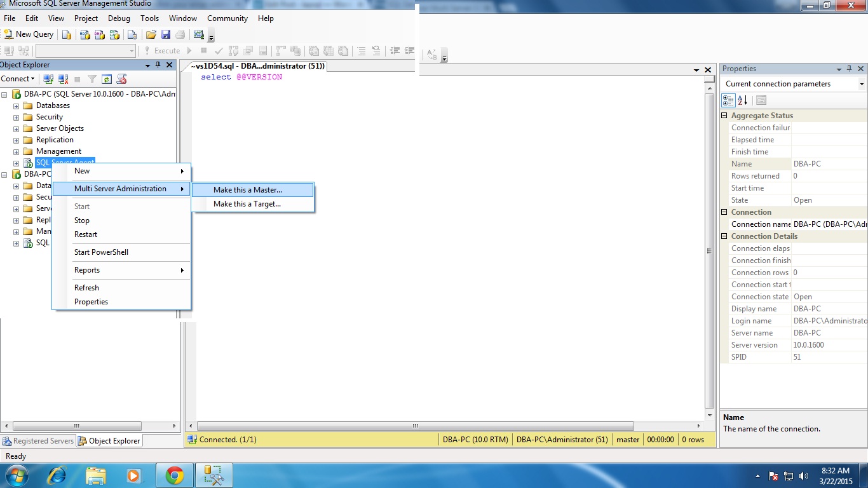The image size is (868, 488).
Task: Open the Tools menu in the menu bar
Action: click(x=149, y=18)
